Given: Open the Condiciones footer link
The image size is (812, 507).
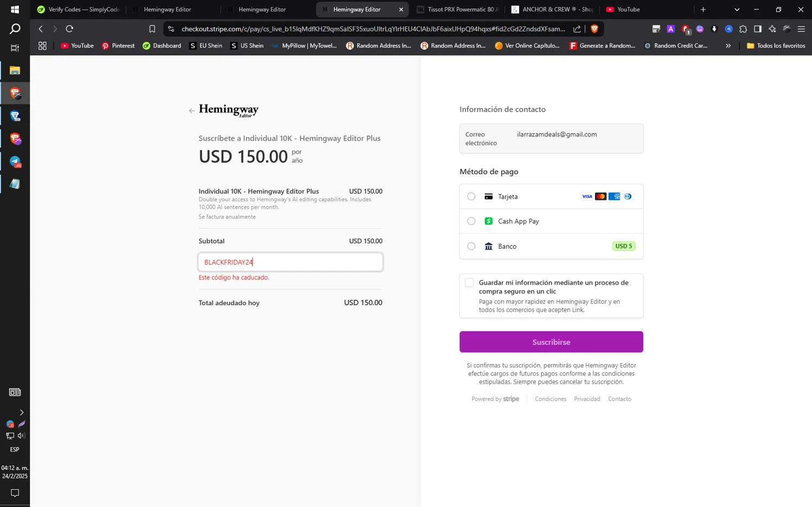Looking at the screenshot, I should click(551, 399).
